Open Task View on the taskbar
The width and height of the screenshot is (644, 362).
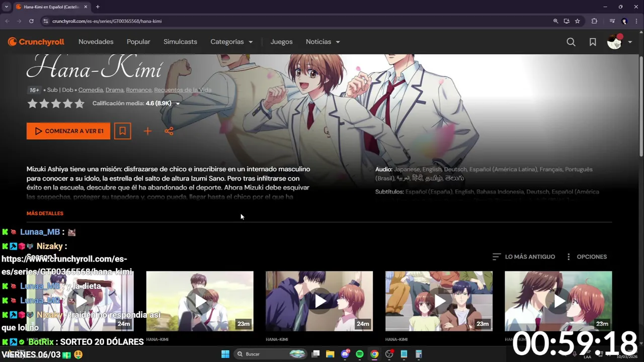[315, 354]
